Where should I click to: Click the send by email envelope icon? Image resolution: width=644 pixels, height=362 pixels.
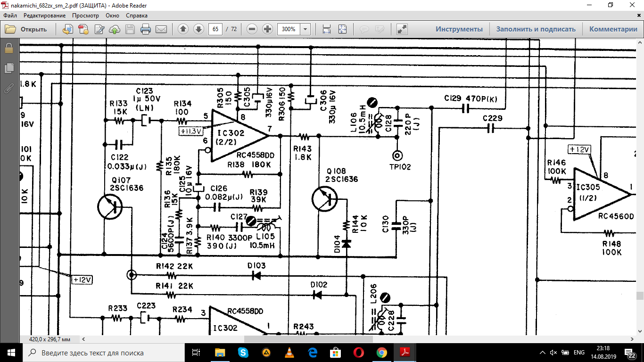pos(161,29)
